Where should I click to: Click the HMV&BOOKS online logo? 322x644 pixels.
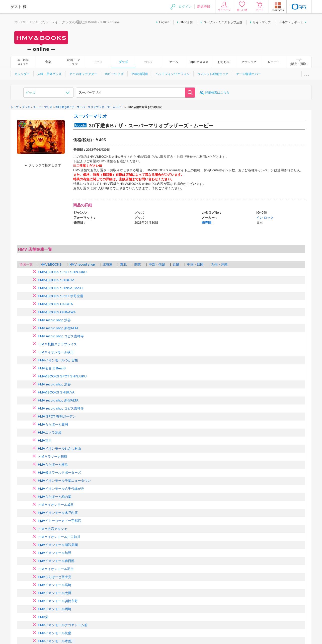point(41,41)
